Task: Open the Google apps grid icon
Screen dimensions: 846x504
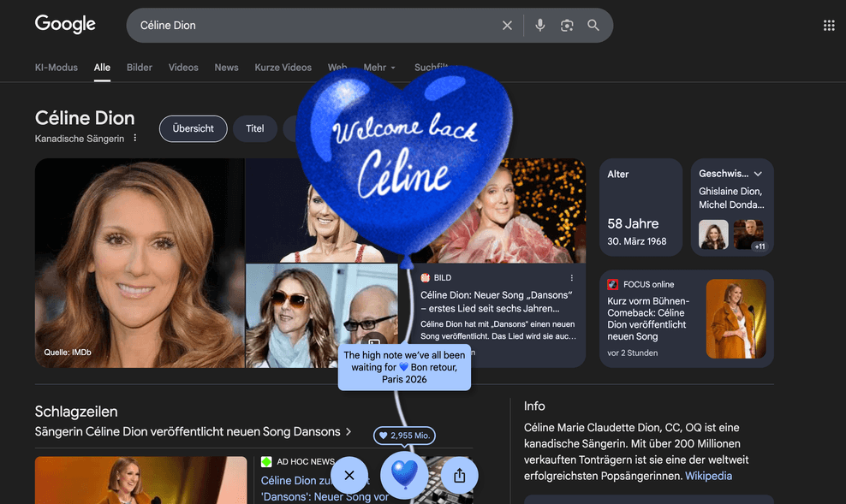Action: [828, 25]
